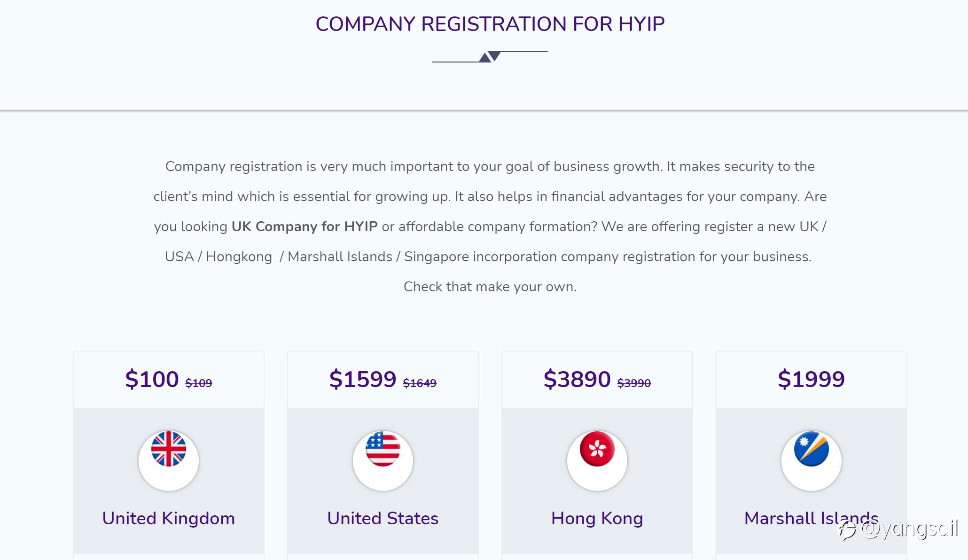
Task: Open the United Kingdom plan title
Action: pyautogui.click(x=169, y=518)
